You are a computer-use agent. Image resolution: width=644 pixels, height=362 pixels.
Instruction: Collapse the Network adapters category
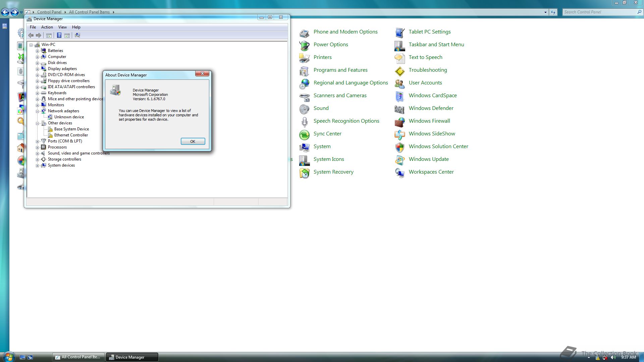point(38,111)
